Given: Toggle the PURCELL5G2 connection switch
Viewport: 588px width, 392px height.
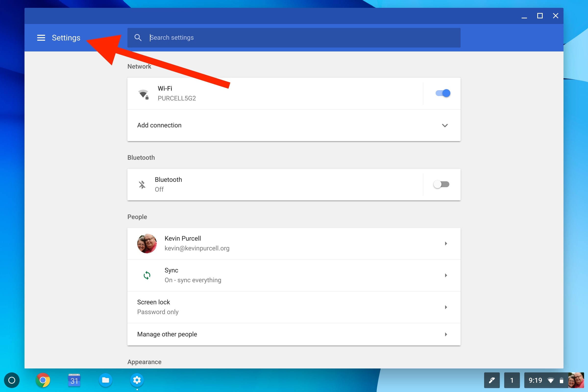Looking at the screenshot, I should pyautogui.click(x=442, y=93).
